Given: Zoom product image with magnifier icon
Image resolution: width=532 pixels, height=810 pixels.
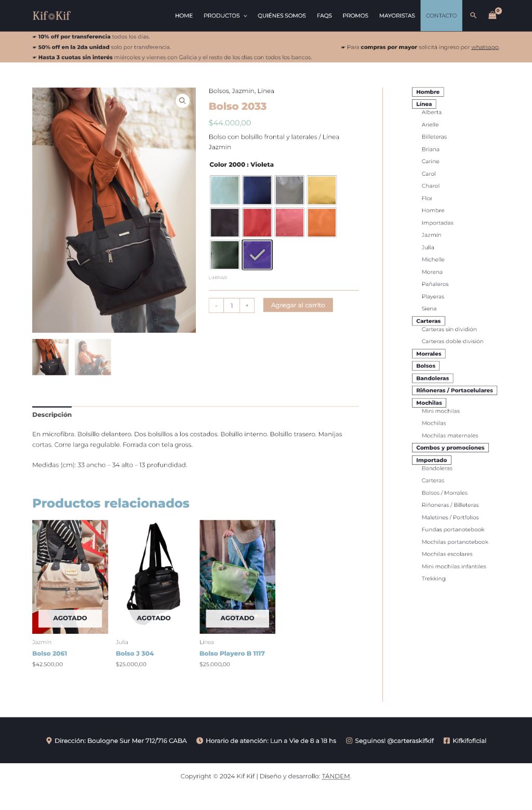Looking at the screenshot, I should click(182, 101).
